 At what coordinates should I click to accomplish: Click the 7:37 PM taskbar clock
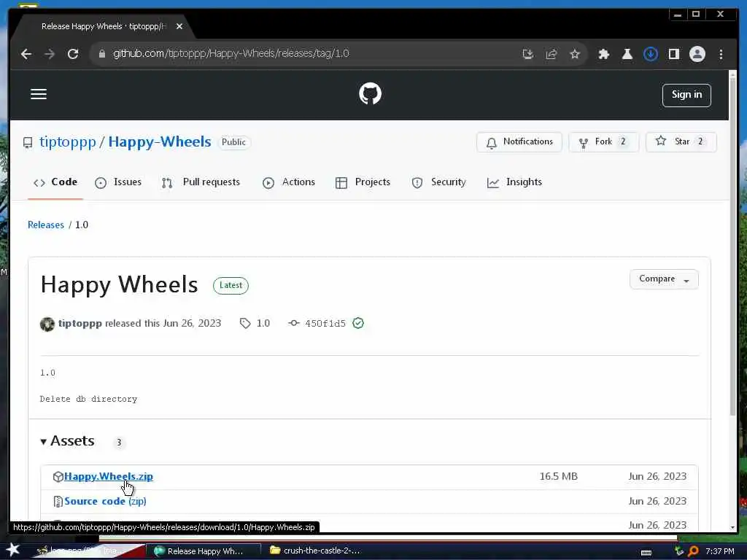[720, 551]
